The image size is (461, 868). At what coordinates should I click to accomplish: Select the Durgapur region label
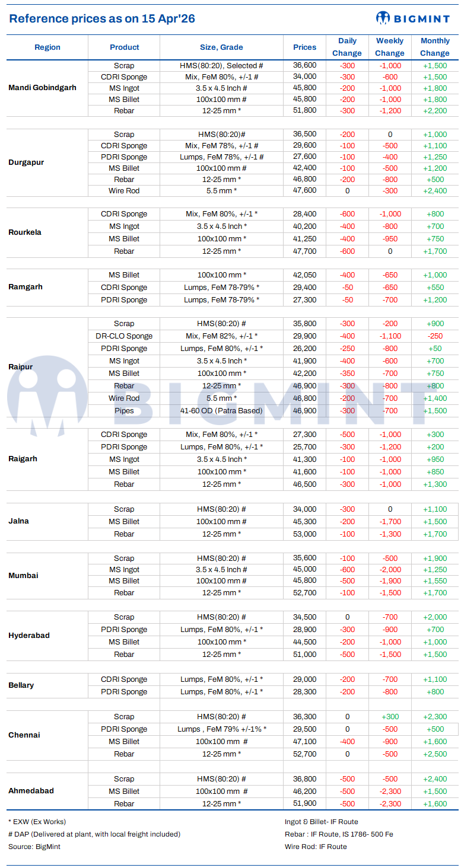pos(26,162)
